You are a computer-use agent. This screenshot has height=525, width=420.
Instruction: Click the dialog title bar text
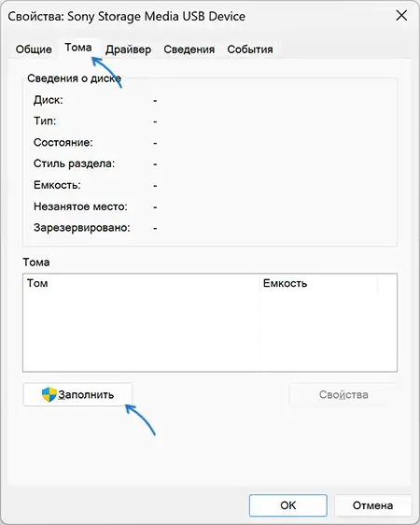pyautogui.click(x=126, y=16)
